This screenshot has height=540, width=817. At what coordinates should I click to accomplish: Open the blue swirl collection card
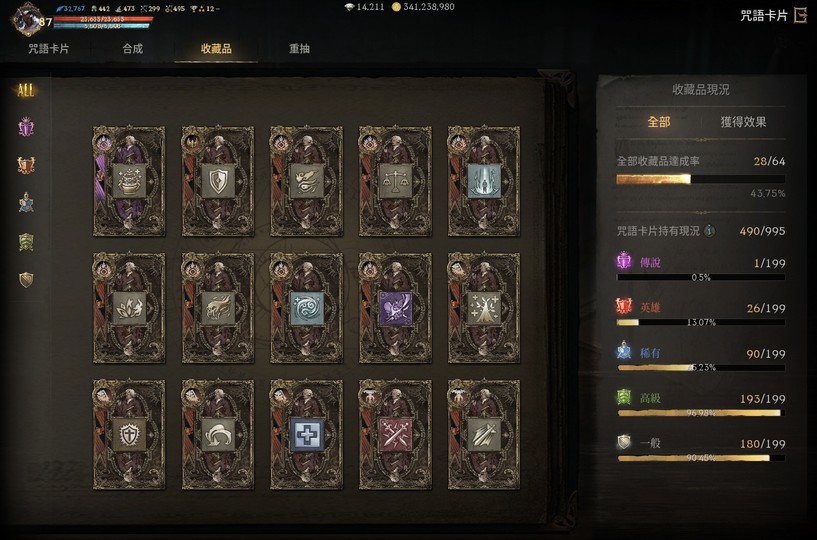click(306, 308)
